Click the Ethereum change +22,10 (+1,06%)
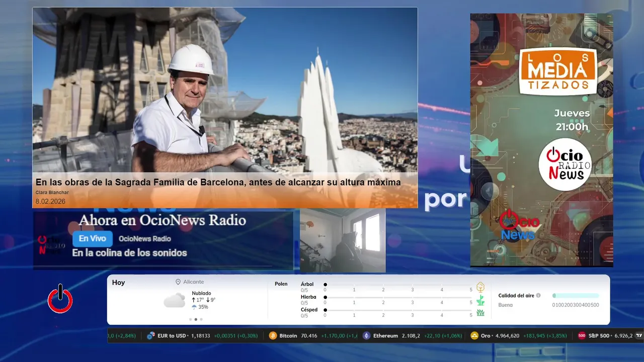The image size is (644, 362). click(x=443, y=336)
